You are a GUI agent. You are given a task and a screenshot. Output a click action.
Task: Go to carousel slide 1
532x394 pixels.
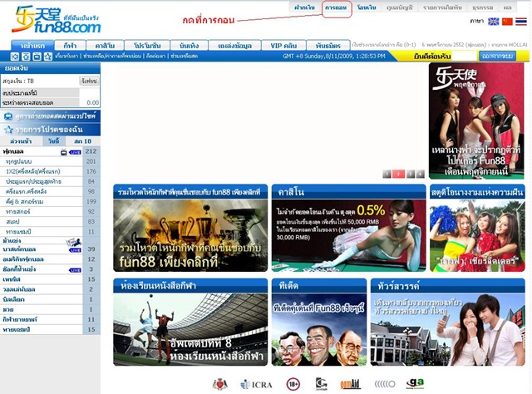387,174
